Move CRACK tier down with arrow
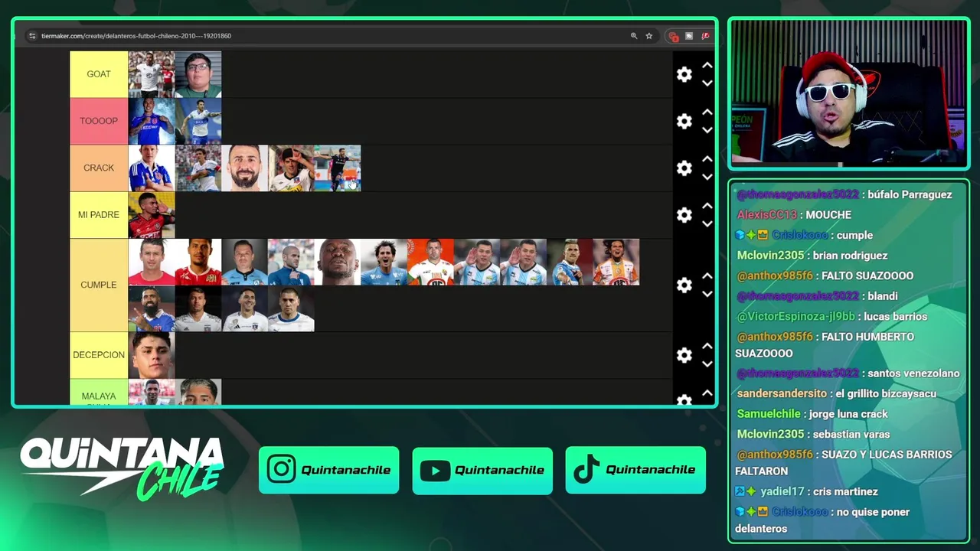Screen dimensions: 980x551 [707, 177]
